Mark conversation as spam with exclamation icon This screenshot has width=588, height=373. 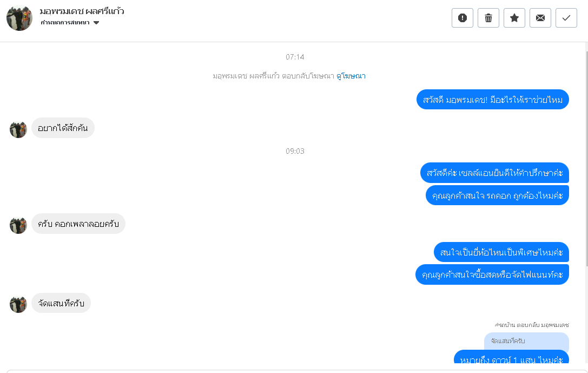pos(463,18)
